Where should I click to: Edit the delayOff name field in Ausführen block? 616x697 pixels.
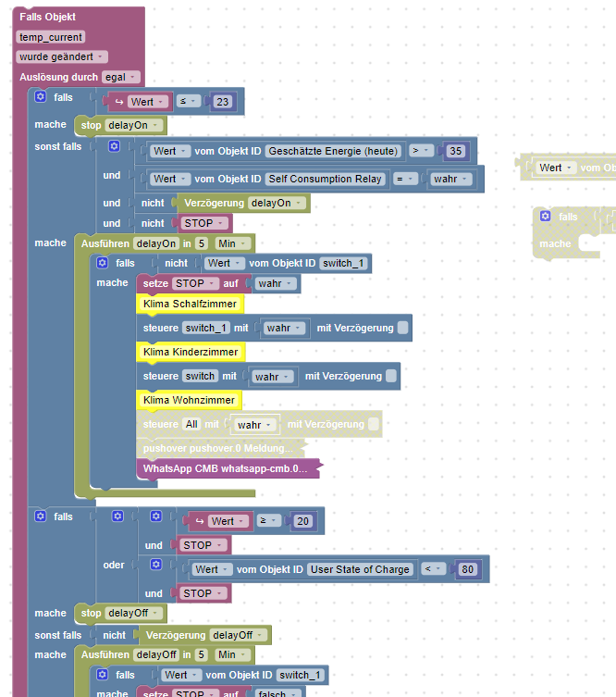[x=156, y=654]
